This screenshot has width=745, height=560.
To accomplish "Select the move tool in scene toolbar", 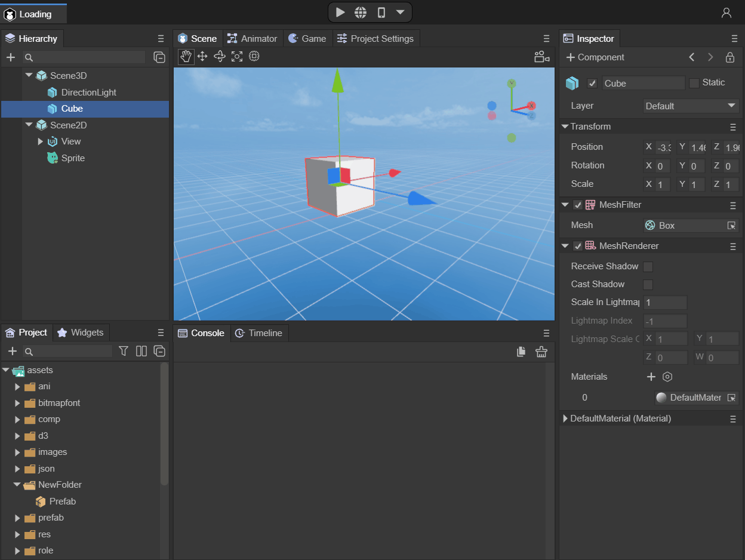I will 202,57.
